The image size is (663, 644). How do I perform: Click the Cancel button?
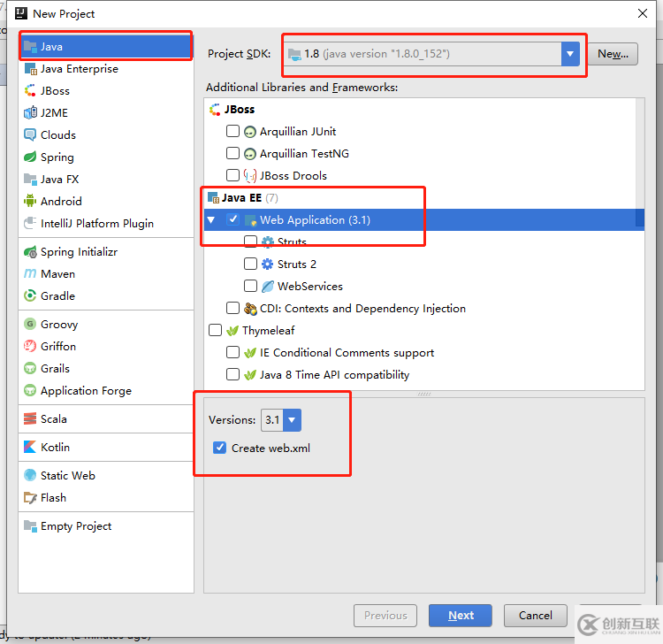pos(535,615)
